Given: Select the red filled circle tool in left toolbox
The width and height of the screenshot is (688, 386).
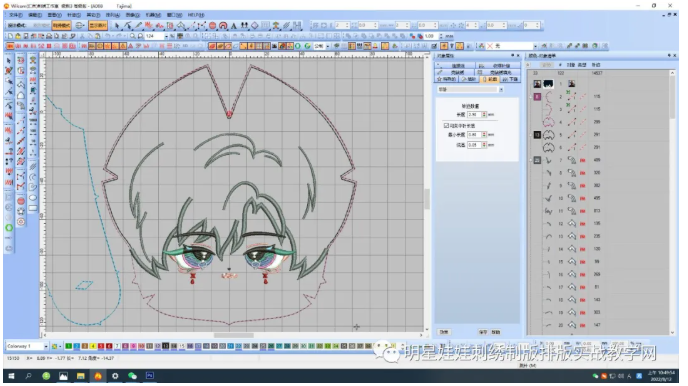Looking at the screenshot, I should coord(21,201).
